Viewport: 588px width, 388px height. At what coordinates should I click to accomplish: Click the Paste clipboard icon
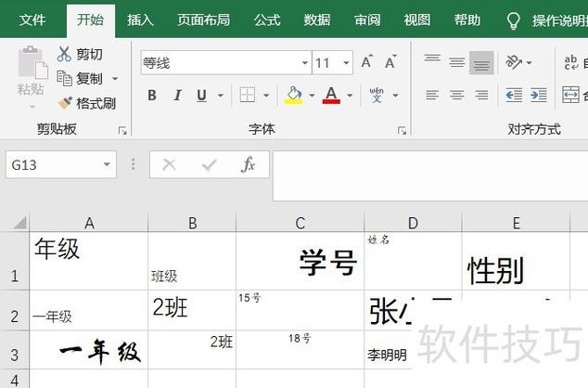tap(33, 62)
